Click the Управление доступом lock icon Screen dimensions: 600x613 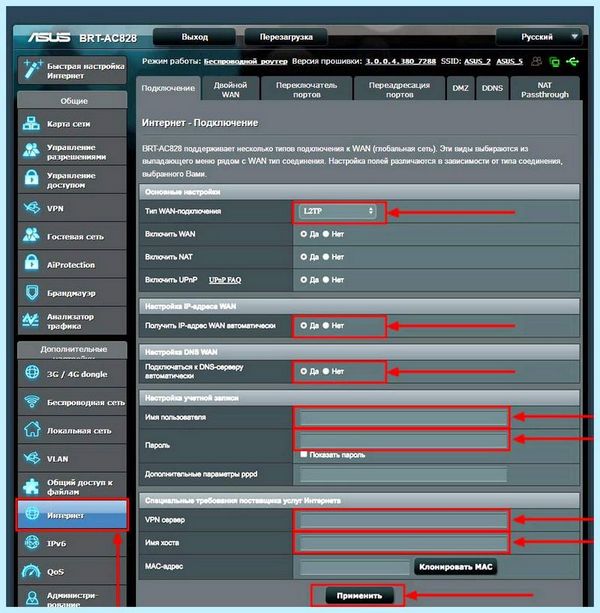pos(32,179)
